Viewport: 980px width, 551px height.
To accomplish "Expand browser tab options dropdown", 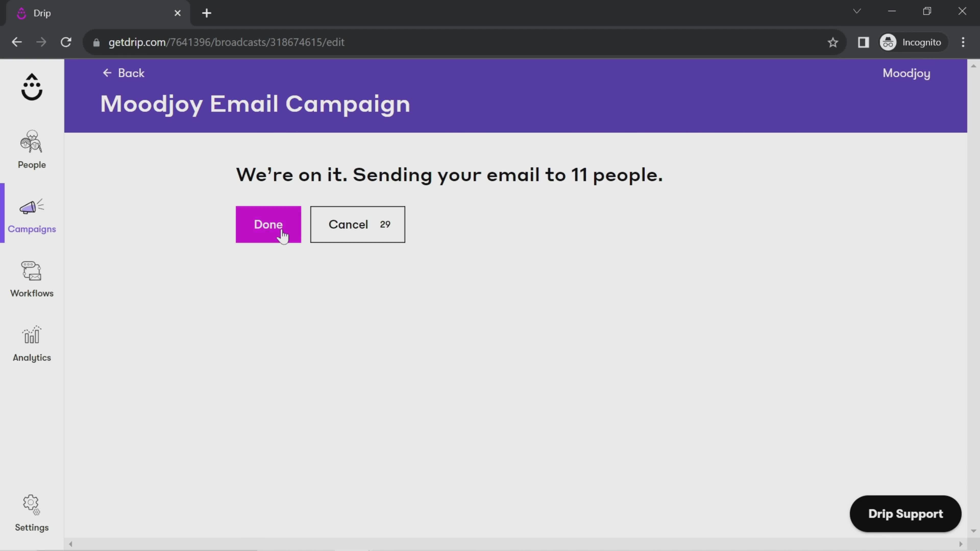I will click(858, 12).
